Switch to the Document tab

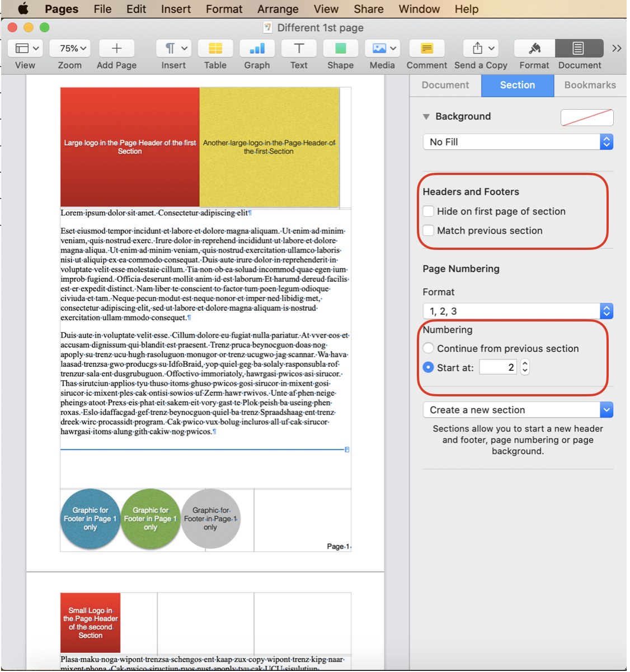click(445, 85)
